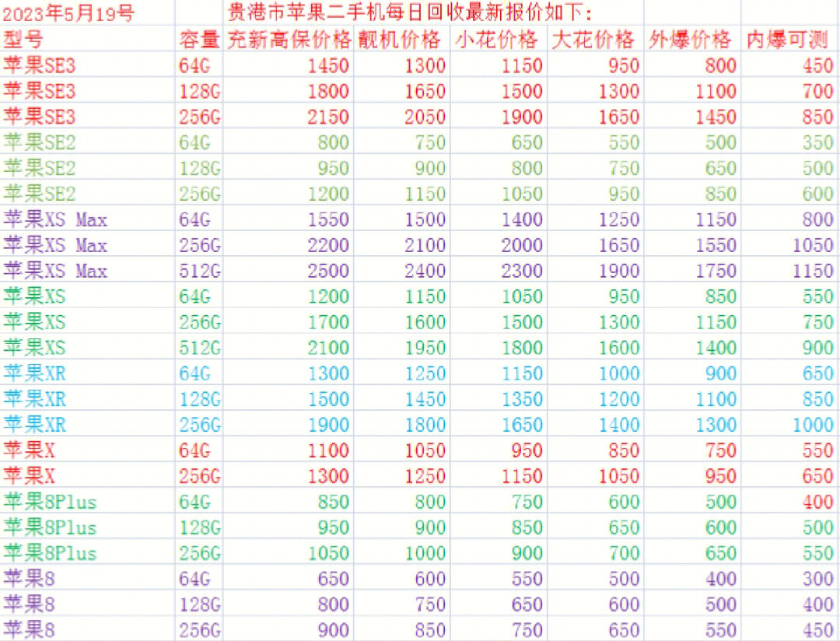Image resolution: width=840 pixels, height=641 pixels.
Task: Select the 大花价格 column header
Action: click(x=593, y=39)
